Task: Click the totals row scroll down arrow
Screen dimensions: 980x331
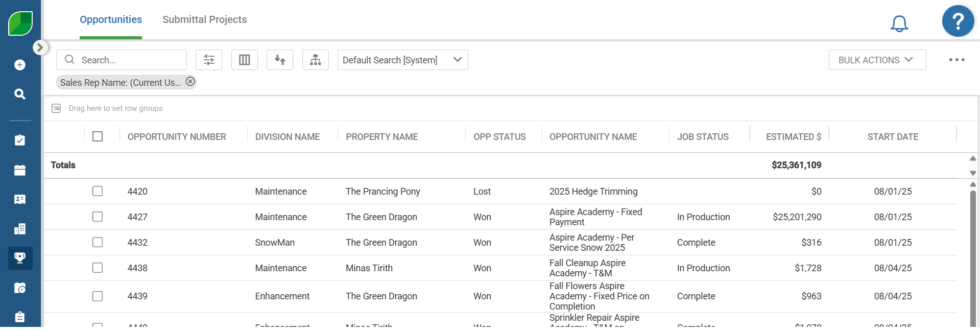Action: [973, 173]
